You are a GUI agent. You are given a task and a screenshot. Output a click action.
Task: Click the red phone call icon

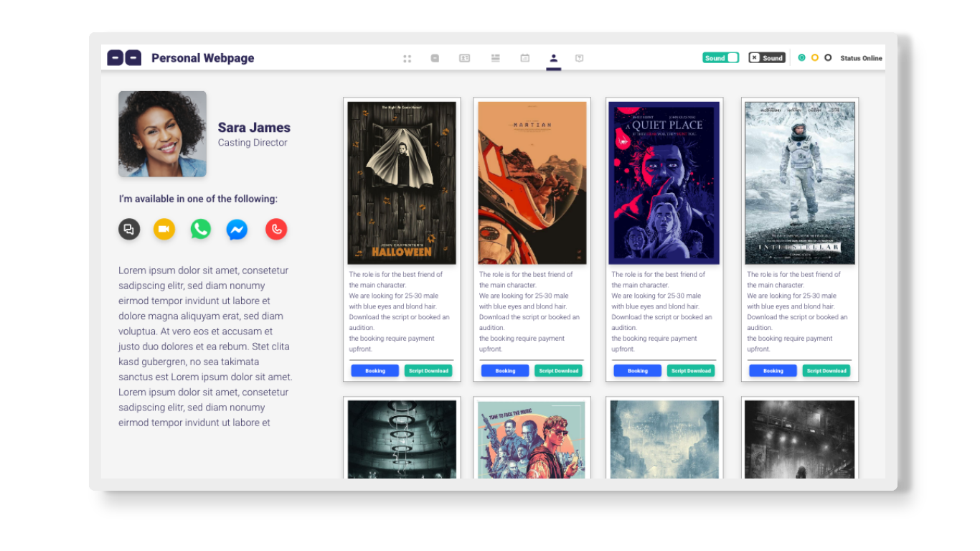(x=276, y=230)
